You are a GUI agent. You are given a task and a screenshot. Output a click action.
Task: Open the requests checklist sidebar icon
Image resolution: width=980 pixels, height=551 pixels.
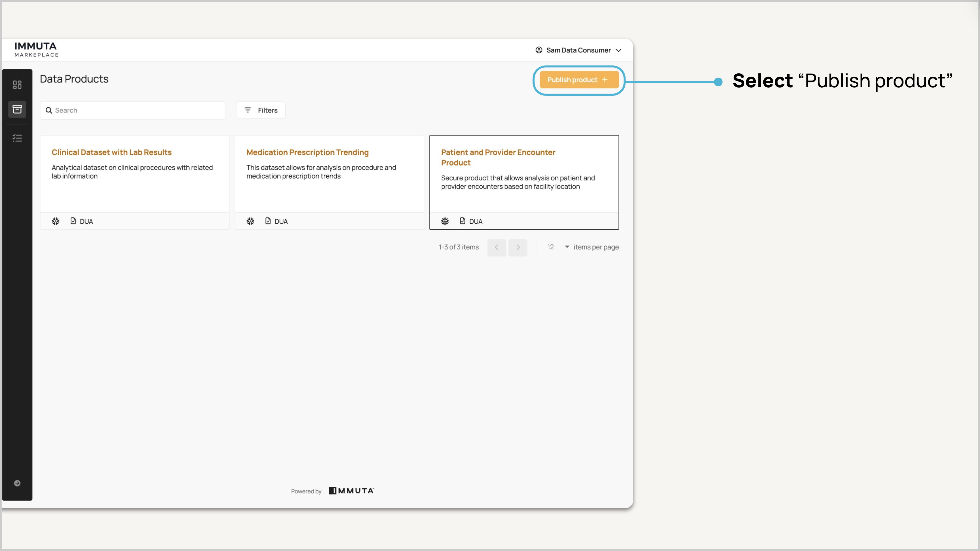pyautogui.click(x=17, y=138)
